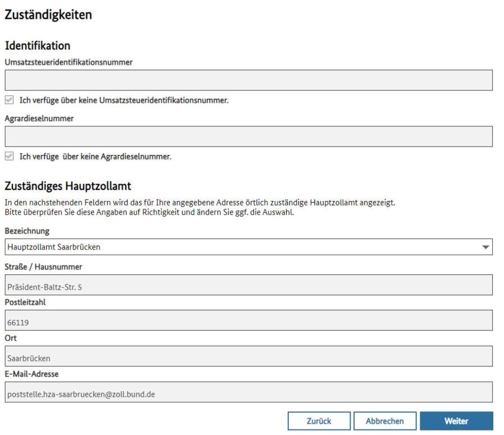Click the Ort field showing Saarbrücken

pos(248,356)
